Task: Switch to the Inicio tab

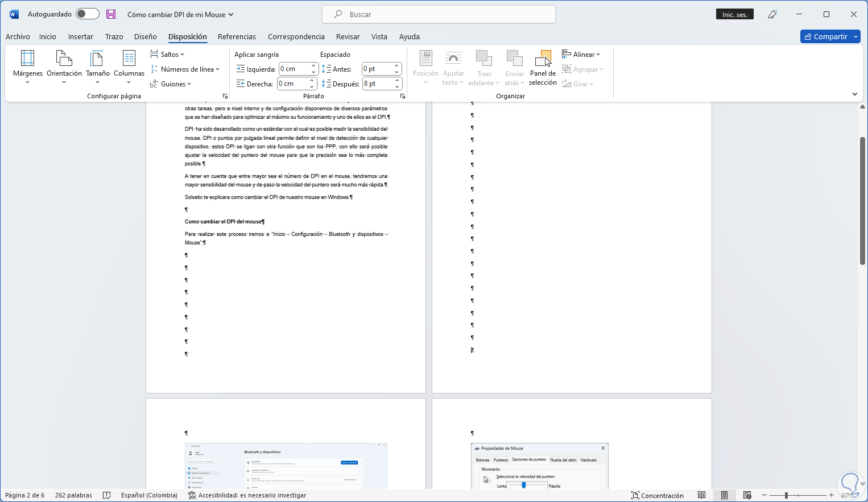Action: pyautogui.click(x=48, y=36)
